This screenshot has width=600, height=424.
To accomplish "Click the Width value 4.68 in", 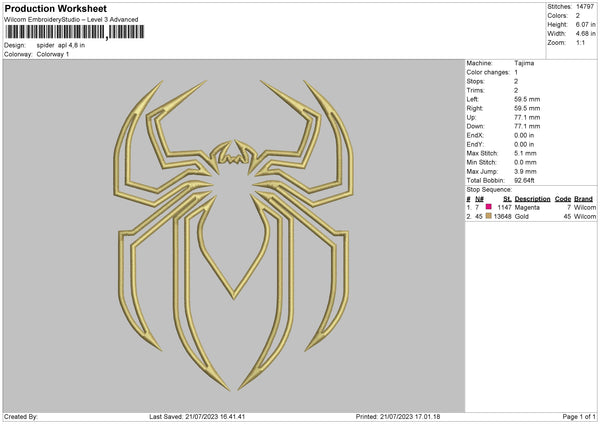I will tap(585, 34).
